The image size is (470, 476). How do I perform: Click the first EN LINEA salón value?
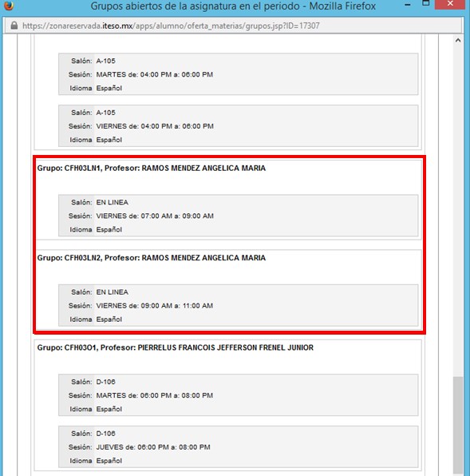click(113, 202)
